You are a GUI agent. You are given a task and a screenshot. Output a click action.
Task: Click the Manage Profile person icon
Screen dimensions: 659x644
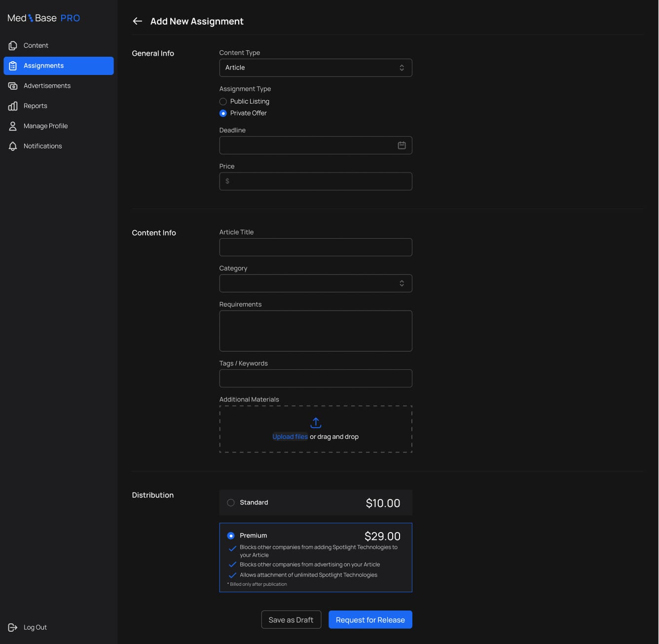pyautogui.click(x=13, y=126)
